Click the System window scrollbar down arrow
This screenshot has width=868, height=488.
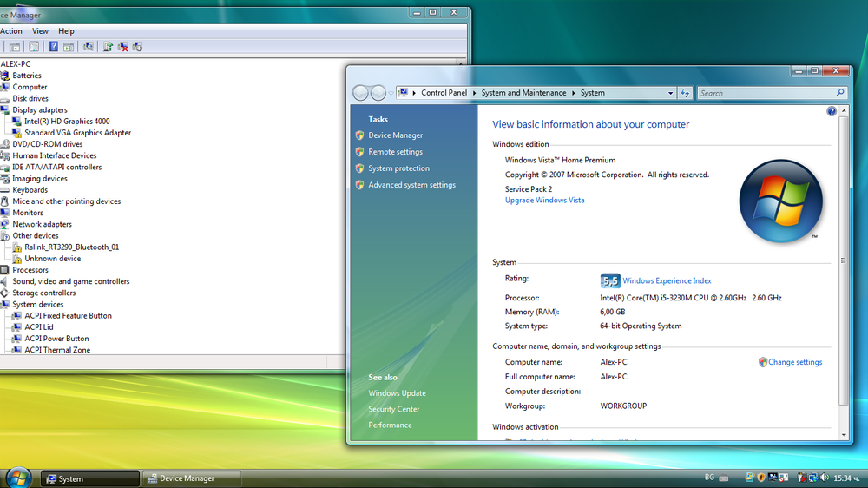coord(844,435)
